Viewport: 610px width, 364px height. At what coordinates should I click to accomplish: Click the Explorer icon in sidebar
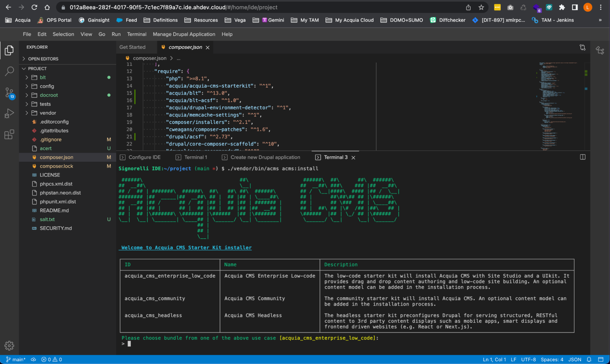point(9,50)
